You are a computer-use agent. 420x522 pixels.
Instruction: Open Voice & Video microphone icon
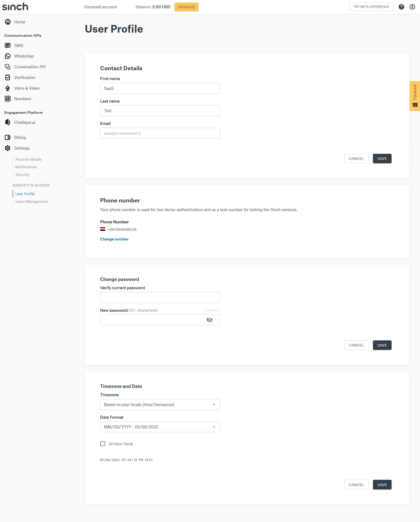7,88
